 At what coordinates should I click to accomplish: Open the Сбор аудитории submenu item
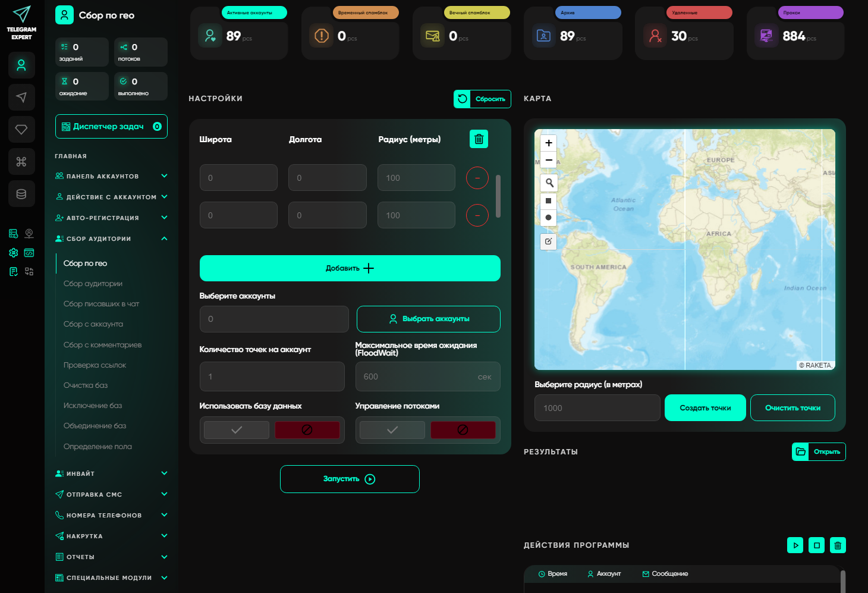(93, 284)
